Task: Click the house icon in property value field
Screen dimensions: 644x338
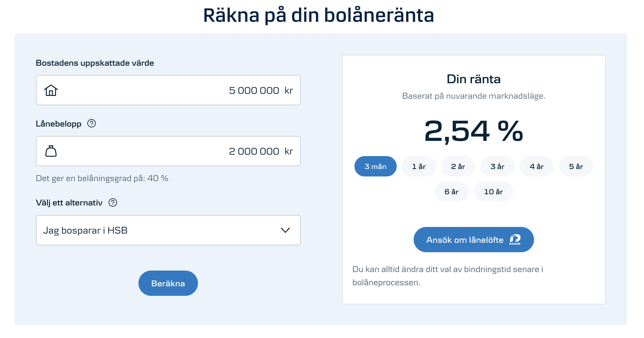Action: pyautogui.click(x=51, y=90)
